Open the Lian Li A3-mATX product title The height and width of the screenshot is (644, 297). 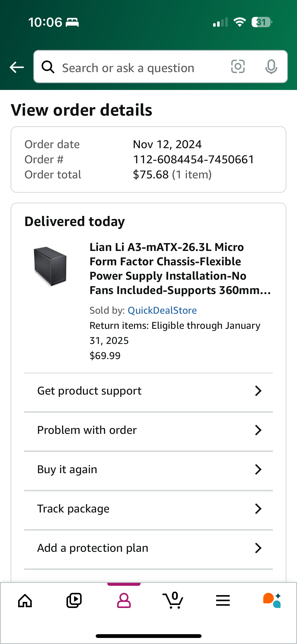[180, 269]
